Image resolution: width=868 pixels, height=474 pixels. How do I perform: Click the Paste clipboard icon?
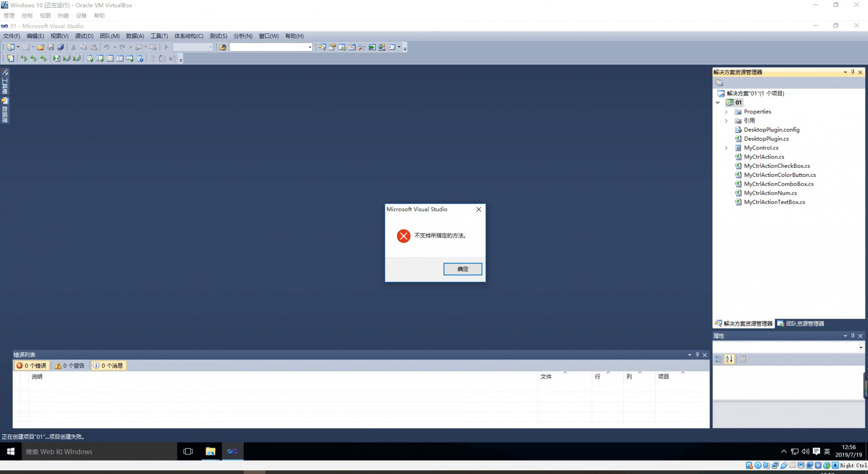94,47
